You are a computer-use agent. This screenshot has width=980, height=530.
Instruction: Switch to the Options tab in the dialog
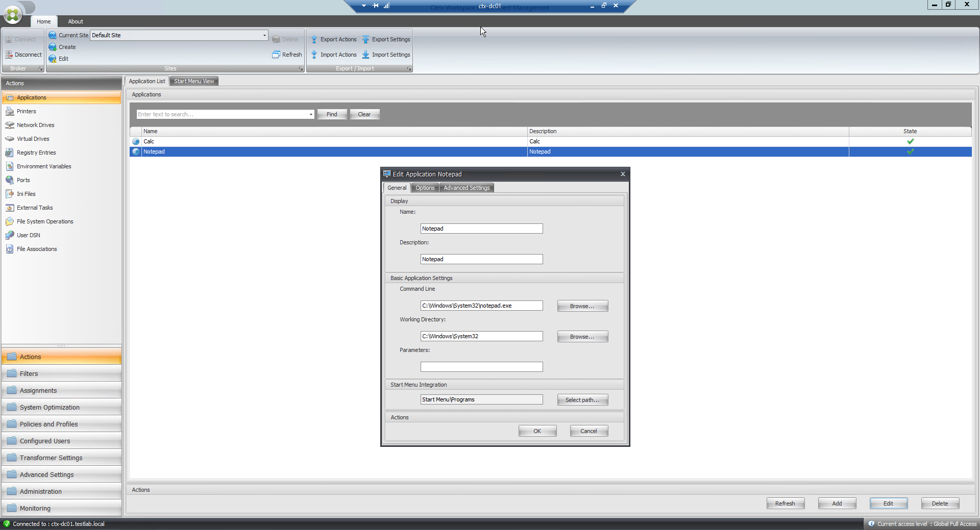[x=425, y=188]
